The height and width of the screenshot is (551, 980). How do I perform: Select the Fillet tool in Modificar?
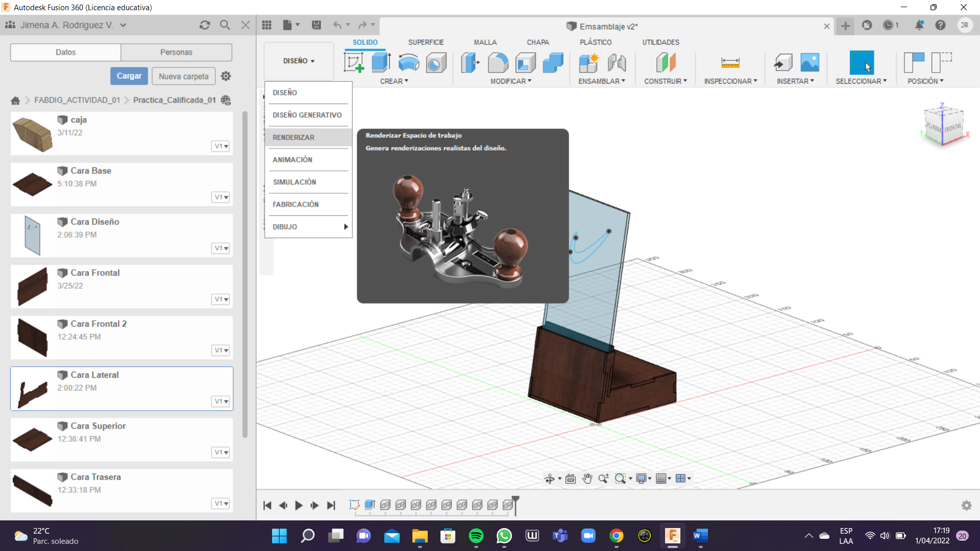pyautogui.click(x=498, y=63)
